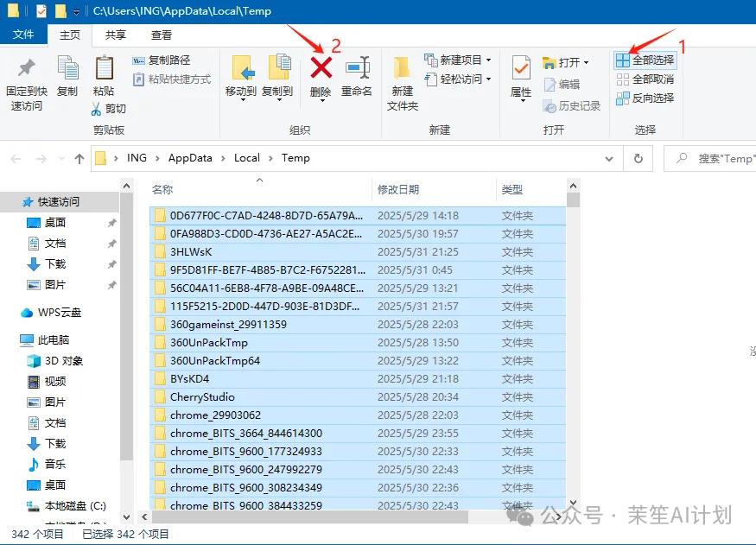756x545 pixels.
Task: Click the Paste clipboard icon
Action: pyautogui.click(x=104, y=68)
